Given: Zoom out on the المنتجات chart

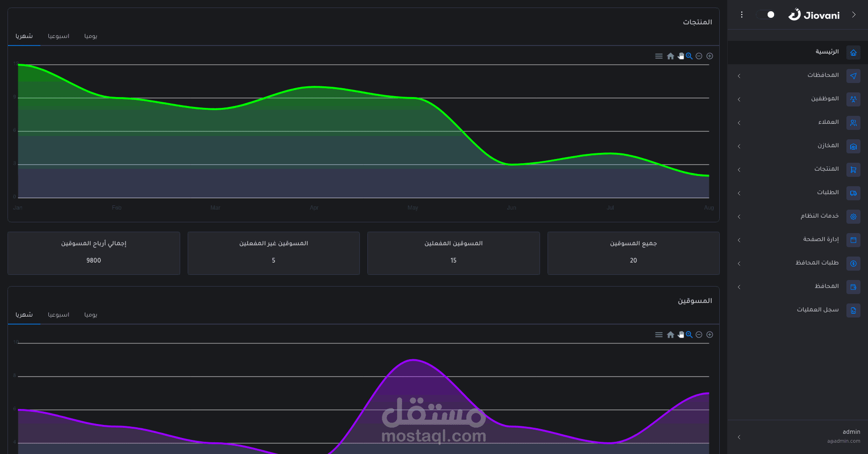Looking at the screenshot, I should tap(699, 56).
